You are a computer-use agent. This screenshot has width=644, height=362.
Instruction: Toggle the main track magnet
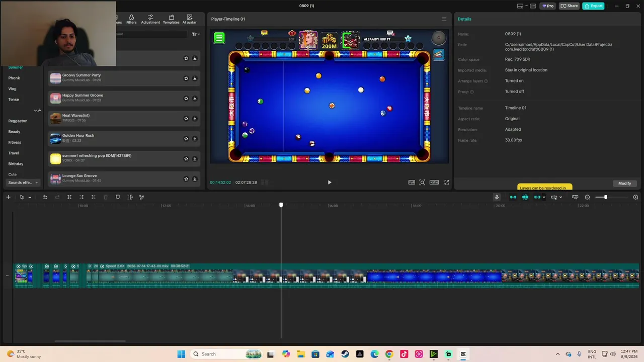pyautogui.click(x=513, y=197)
